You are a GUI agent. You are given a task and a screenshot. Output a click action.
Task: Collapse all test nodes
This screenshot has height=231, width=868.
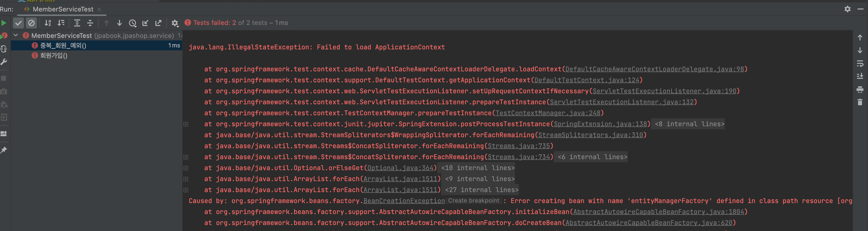(90, 23)
